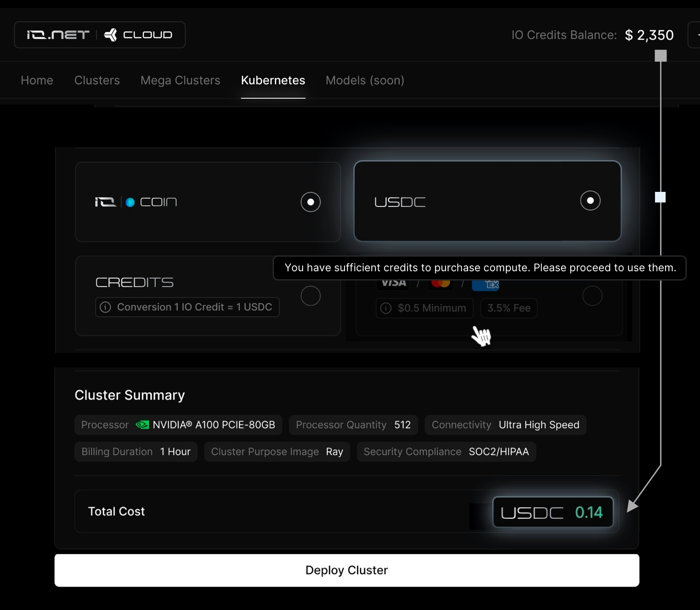
Task: Click the IO Coin logo icon
Action: (x=105, y=202)
